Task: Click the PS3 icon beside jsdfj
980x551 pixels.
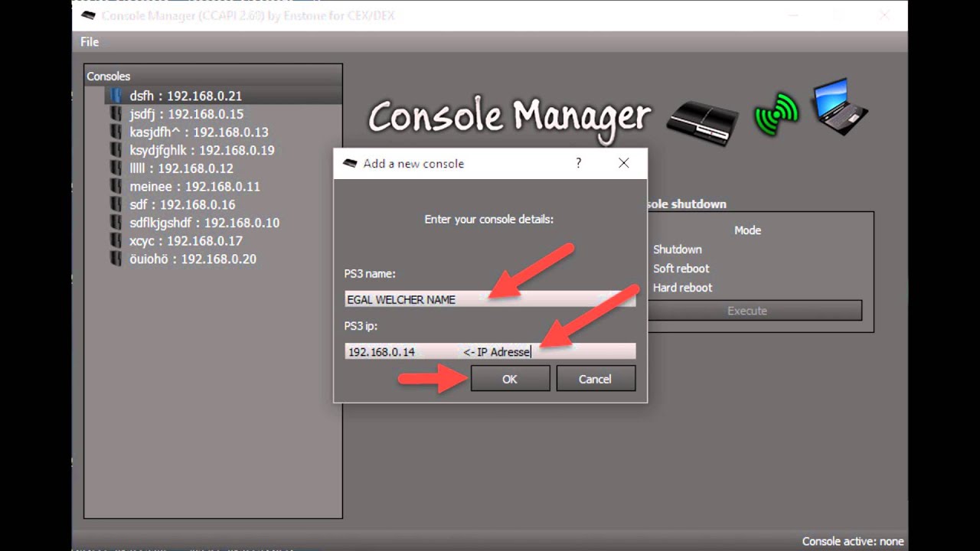Action: pos(116,114)
